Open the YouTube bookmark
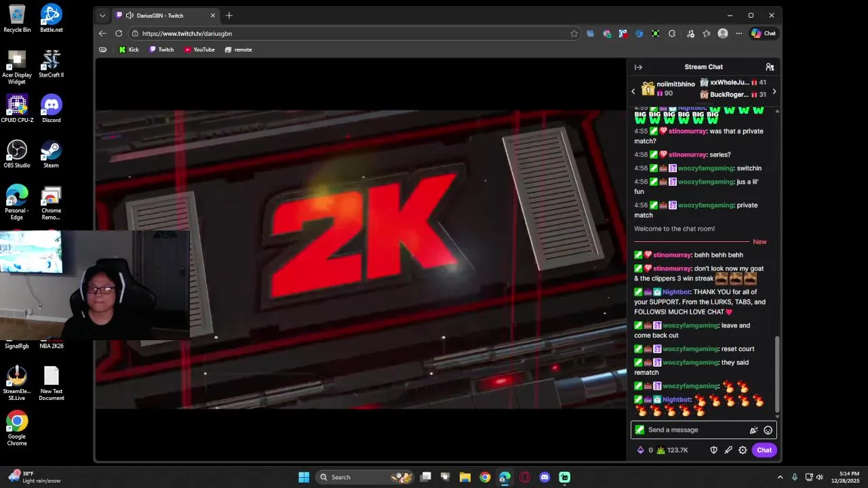The height and width of the screenshot is (488, 868). coord(199,49)
